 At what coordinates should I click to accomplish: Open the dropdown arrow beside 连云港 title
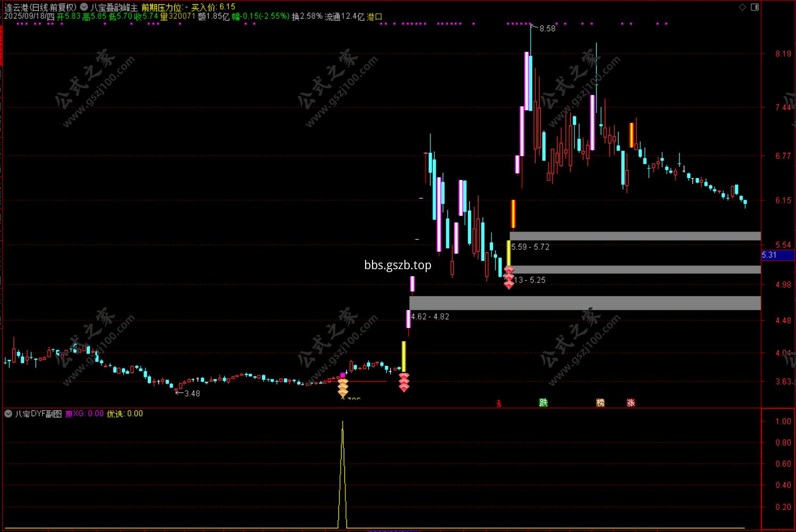tap(84, 7)
